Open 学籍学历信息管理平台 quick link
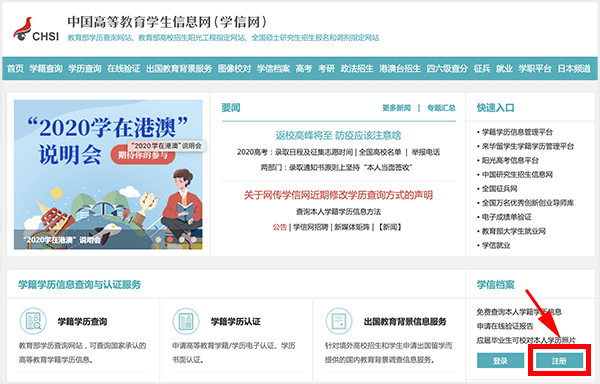Image resolution: width=600 pixels, height=384 pixels. (517, 132)
